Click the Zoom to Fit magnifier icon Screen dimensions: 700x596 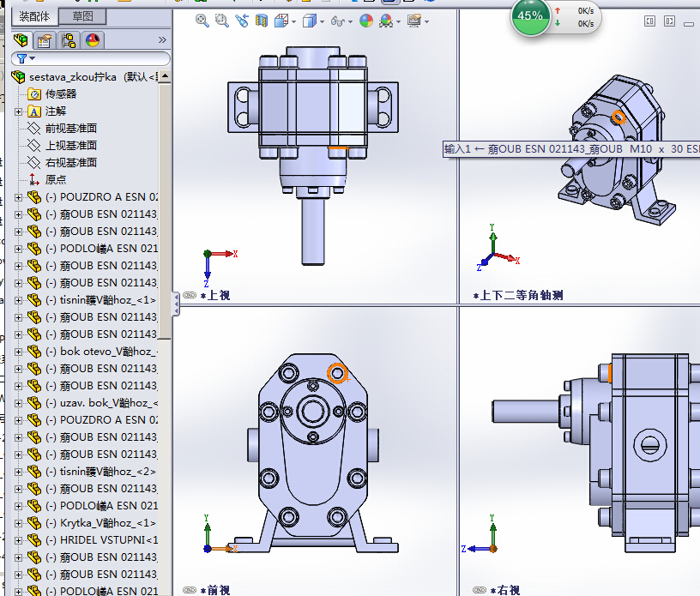tap(202, 21)
